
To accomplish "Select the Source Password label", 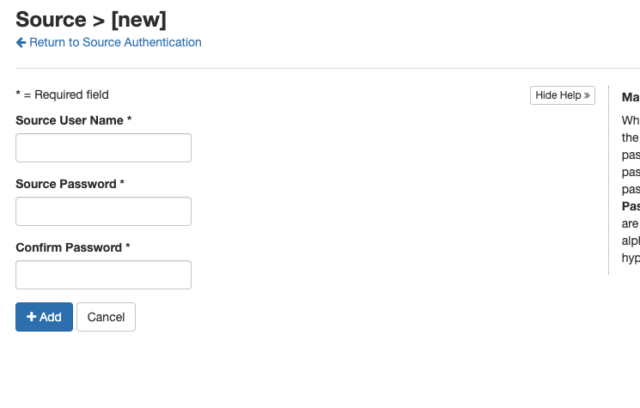I will pos(66,184).
